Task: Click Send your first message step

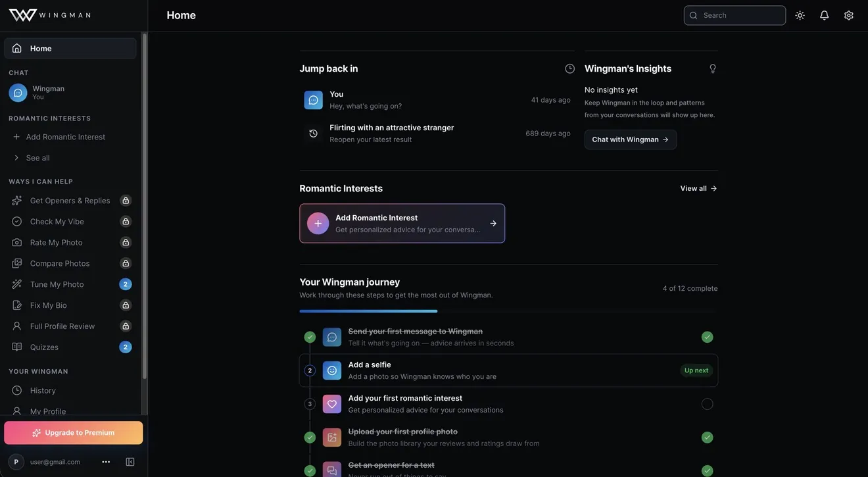Action: (x=509, y=338)
